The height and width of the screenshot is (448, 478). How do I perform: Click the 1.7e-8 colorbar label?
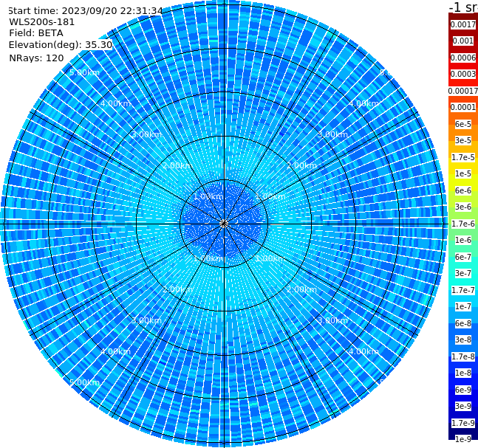(463, 356)
